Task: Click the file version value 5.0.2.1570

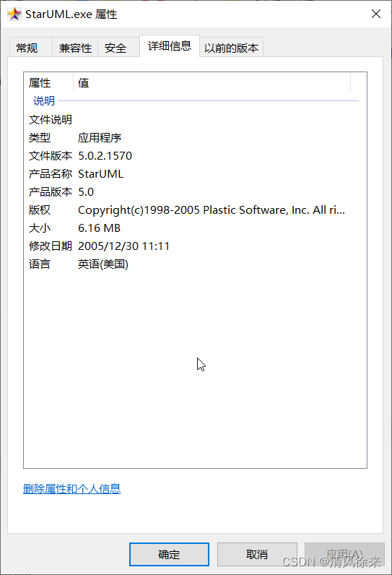Action: coord(105,156)
